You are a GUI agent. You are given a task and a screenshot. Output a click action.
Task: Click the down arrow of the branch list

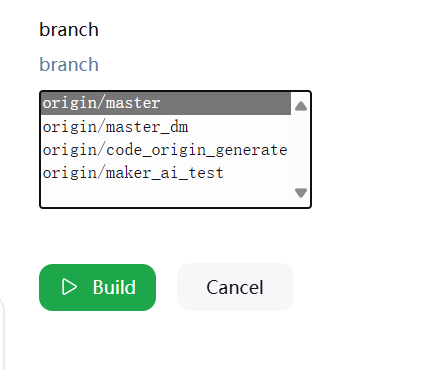pos(301,193)
